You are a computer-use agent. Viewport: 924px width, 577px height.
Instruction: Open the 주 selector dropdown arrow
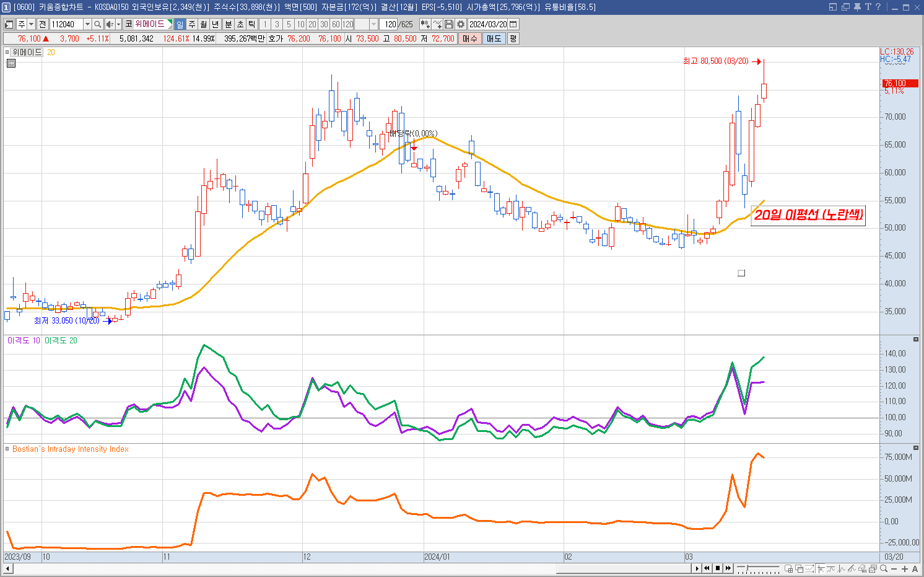pos(32,24)
